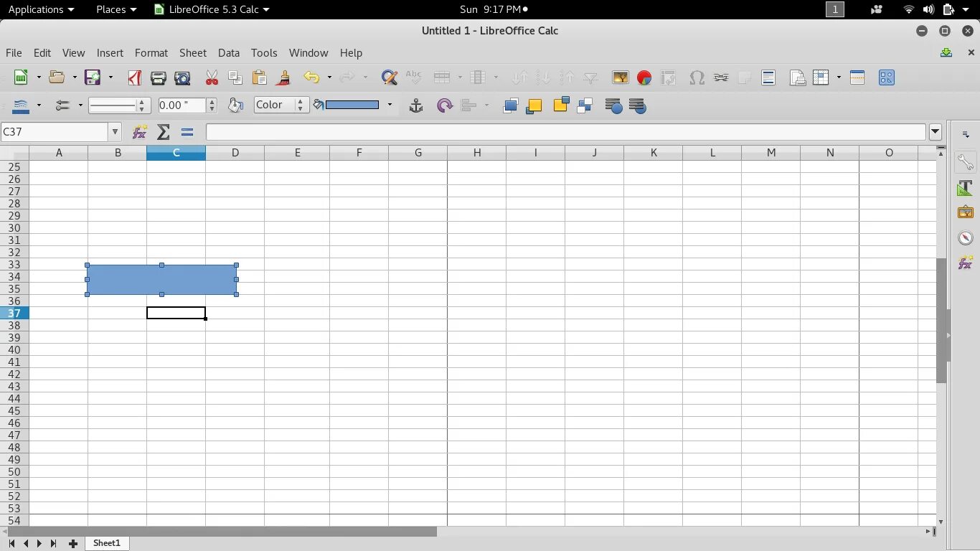
Task: Insert hyperlink chain icon
Action: [721, 77]
